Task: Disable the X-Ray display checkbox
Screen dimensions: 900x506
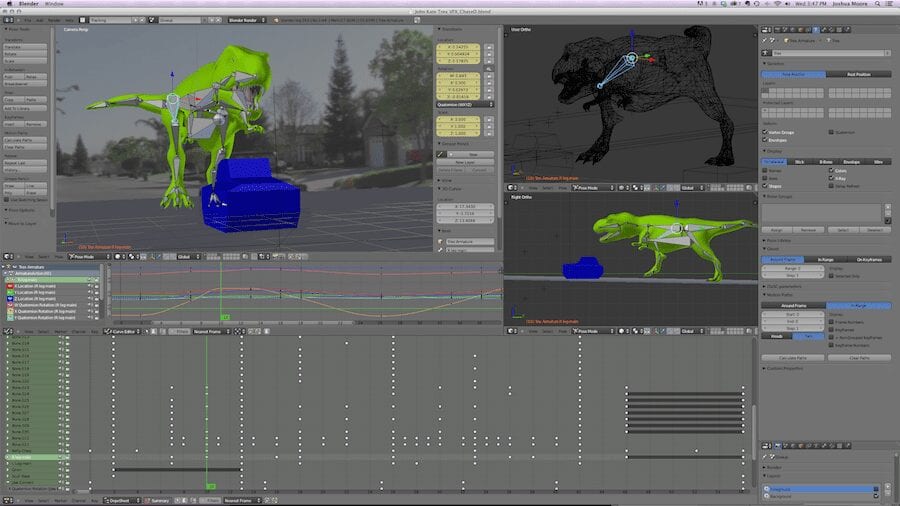Action: click(x=831, y=178)
